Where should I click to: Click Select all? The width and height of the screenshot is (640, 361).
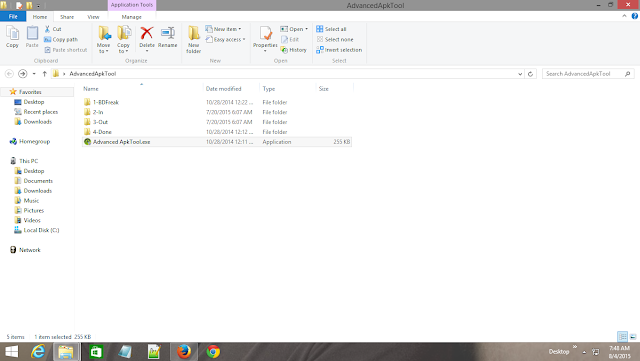point(331,29)
